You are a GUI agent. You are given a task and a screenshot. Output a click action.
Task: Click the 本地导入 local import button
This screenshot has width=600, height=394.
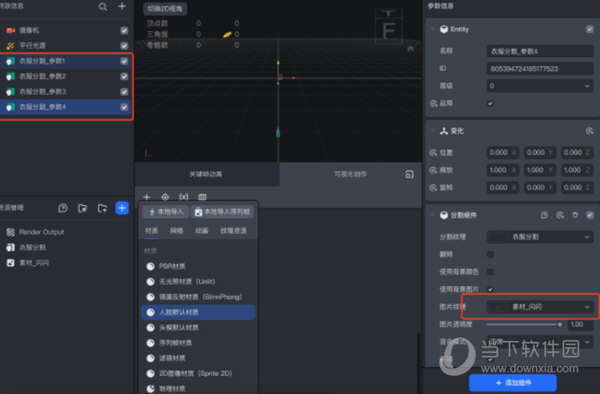point(166,212)
